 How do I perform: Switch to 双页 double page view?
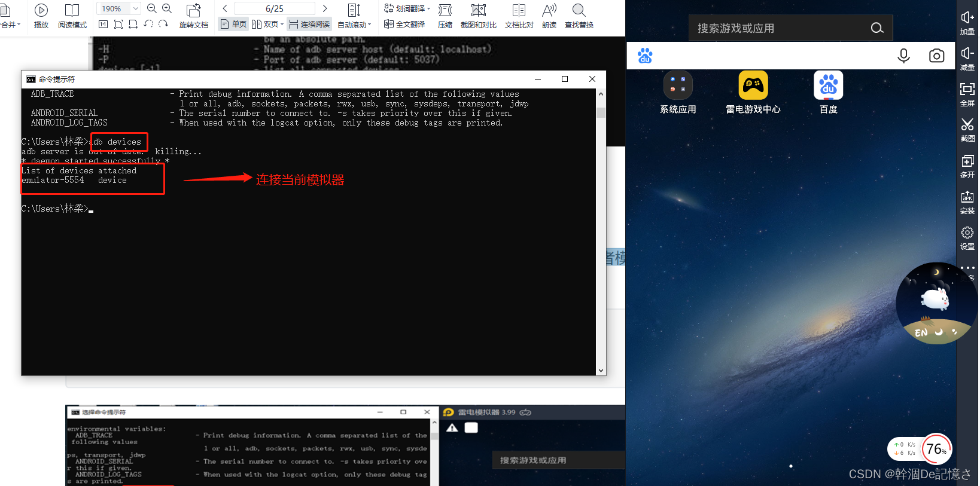pos(265,24)
